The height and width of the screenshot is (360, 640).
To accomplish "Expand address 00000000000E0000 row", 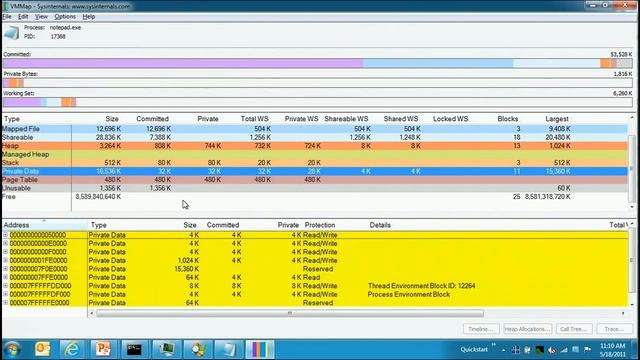I will click(5, 244).
